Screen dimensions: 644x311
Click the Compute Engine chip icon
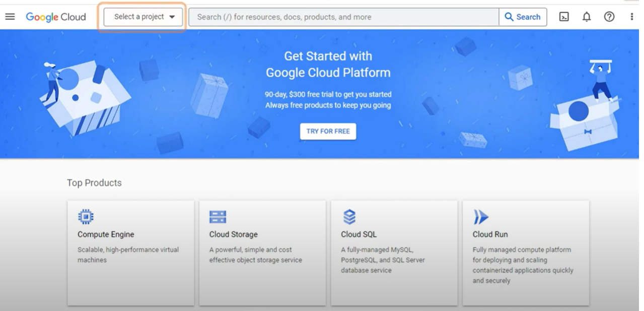(86, 217)
